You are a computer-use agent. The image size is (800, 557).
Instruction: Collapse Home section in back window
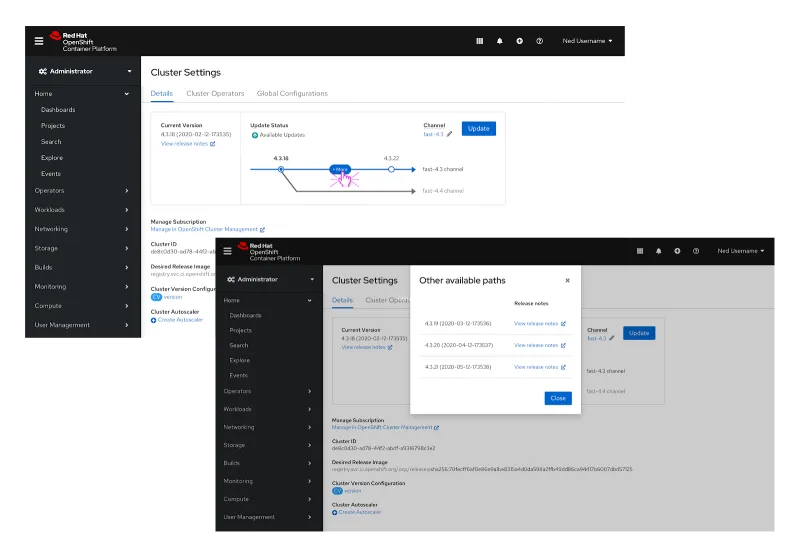(x=82, y=94)
